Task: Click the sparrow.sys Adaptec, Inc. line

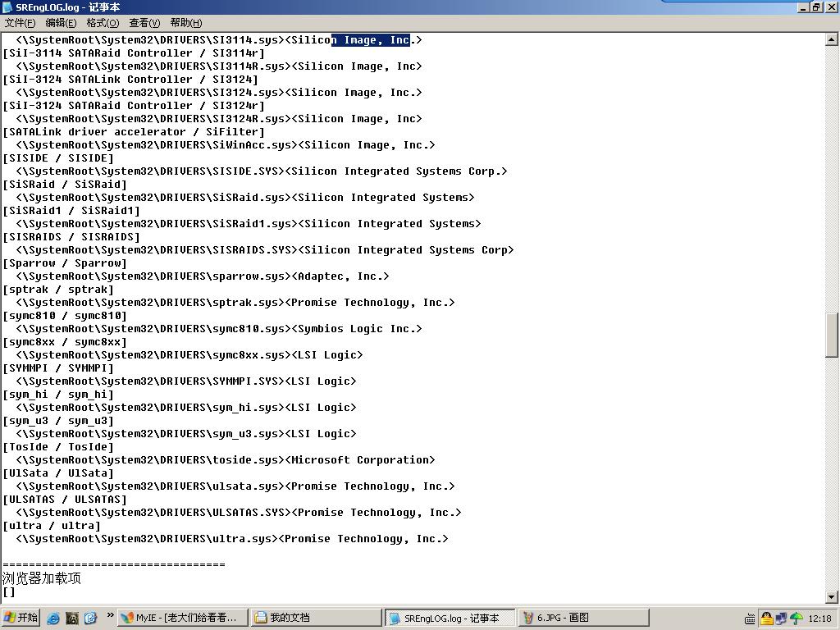Action: click(x=203, y=276)
